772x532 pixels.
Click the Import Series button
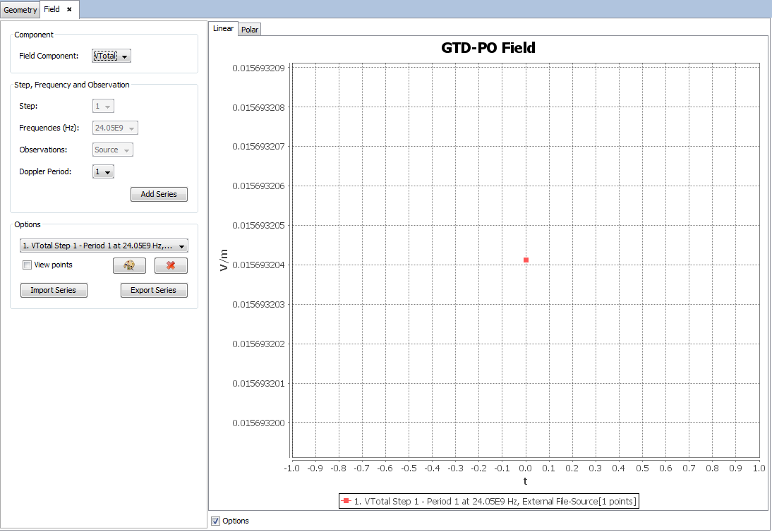point(54,290)
